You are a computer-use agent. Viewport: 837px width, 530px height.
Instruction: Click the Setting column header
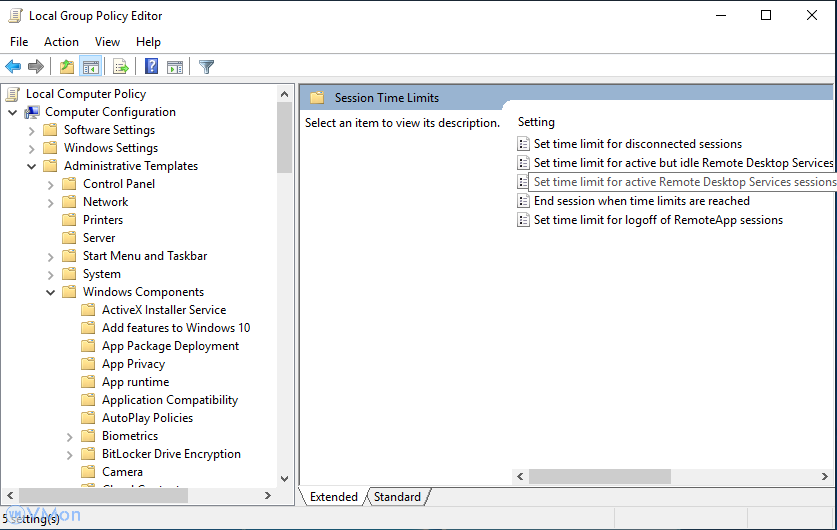[537, 122]
